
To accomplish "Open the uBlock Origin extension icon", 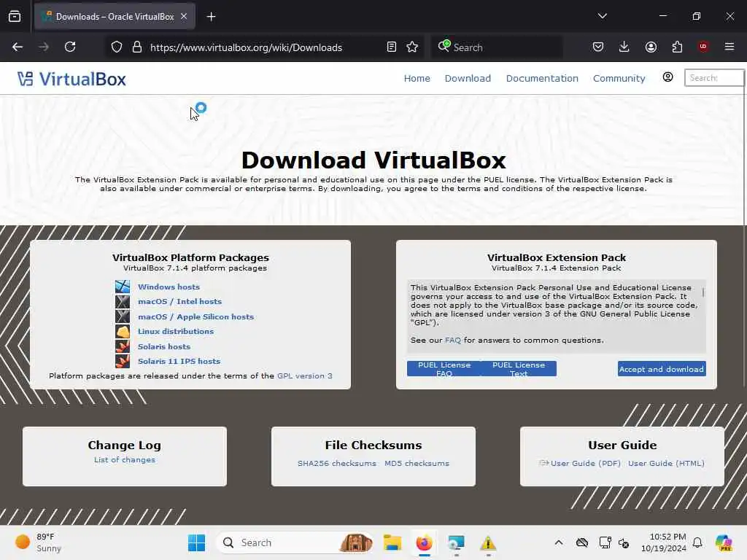I will pyautogui.click(x=703, y=47).
